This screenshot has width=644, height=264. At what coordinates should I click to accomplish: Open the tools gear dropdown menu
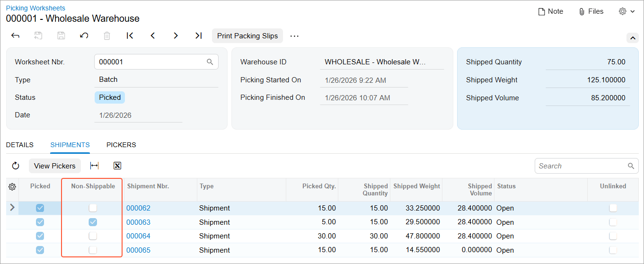(x=626, y=11)
